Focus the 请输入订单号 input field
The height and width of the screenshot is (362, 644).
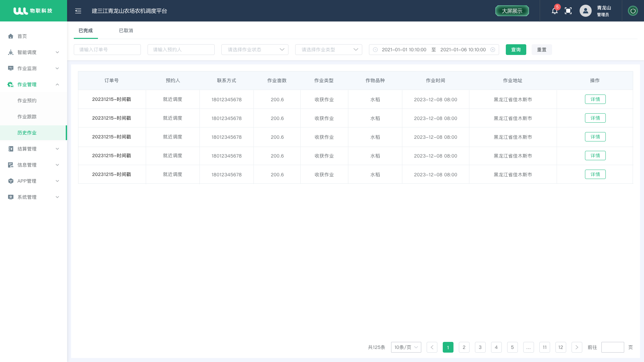tap(107, 50)
